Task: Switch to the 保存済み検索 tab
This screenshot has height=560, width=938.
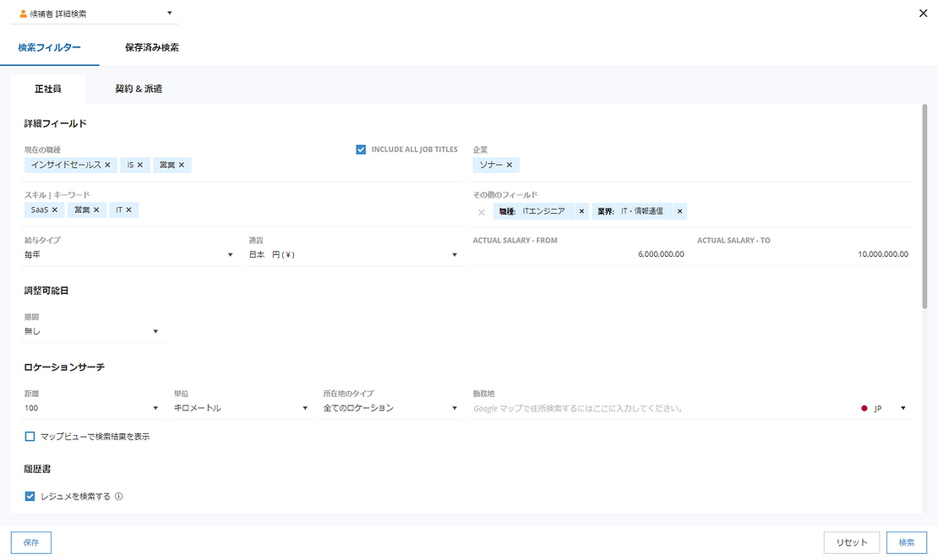Action: pos(151,47)
